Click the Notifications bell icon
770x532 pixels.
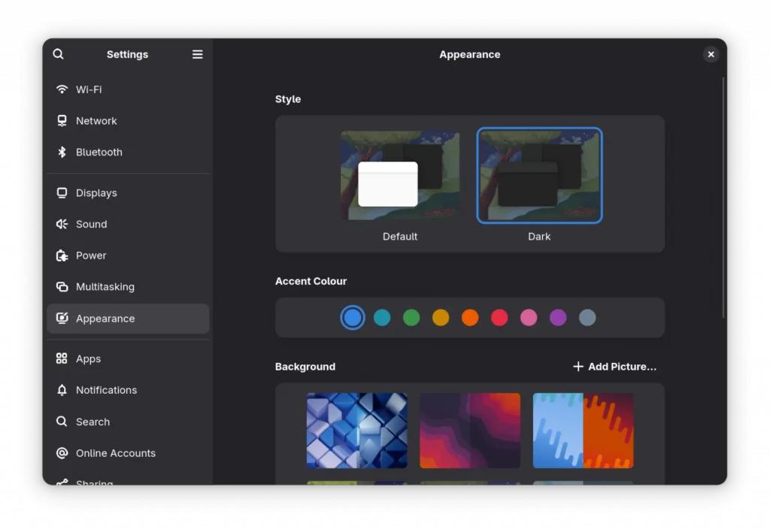tap(62, 390)
